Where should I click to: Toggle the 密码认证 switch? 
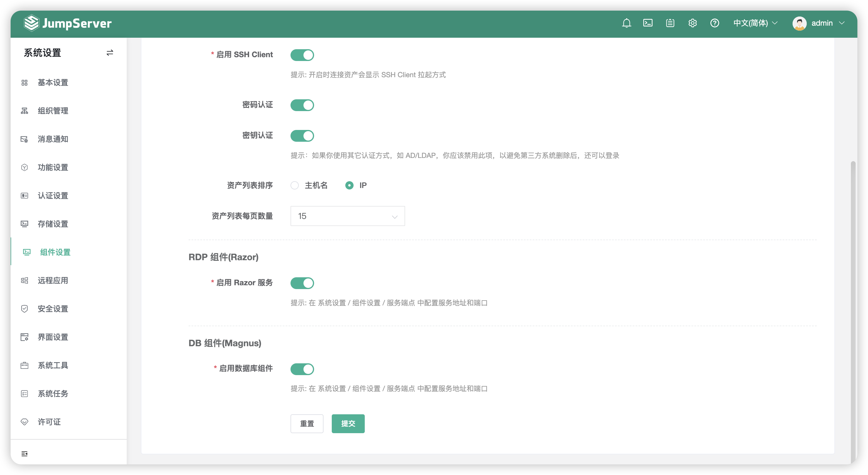[302, 105]
